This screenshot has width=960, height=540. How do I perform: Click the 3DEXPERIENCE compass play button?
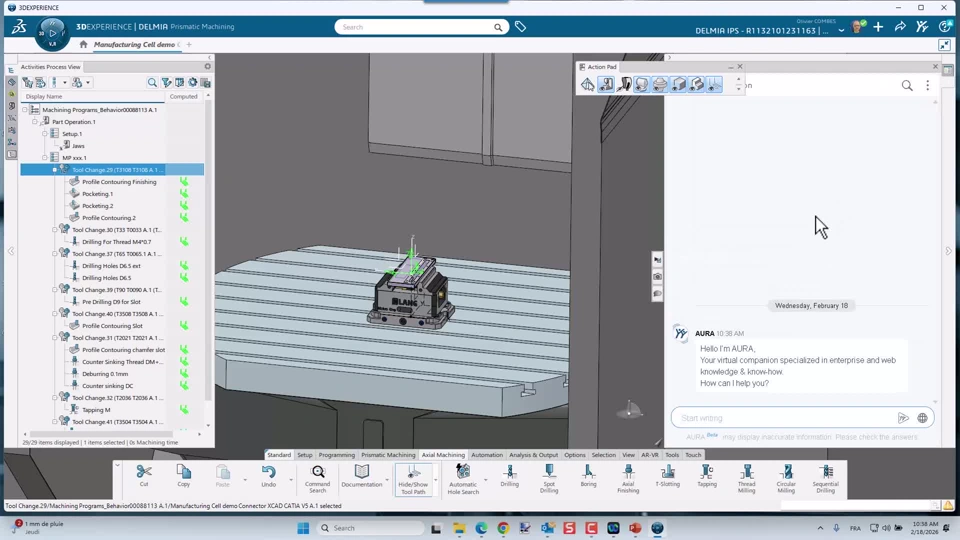(52, 32)
